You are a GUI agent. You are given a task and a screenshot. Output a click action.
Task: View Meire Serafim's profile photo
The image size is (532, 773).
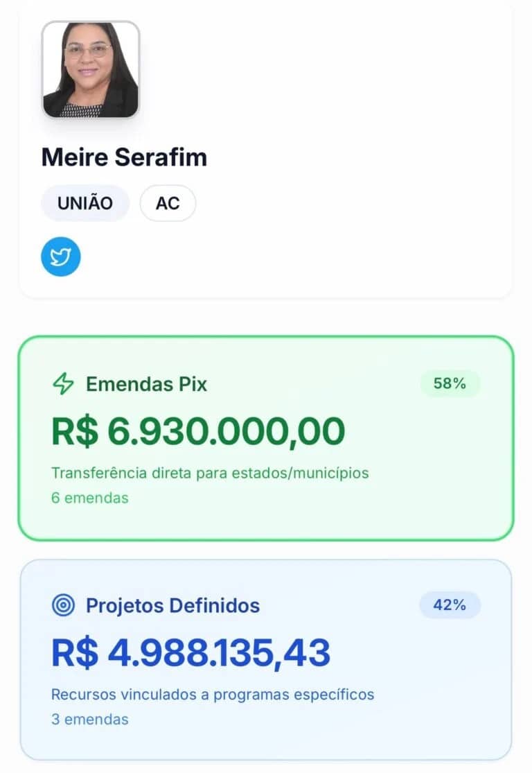coord(91,69)
